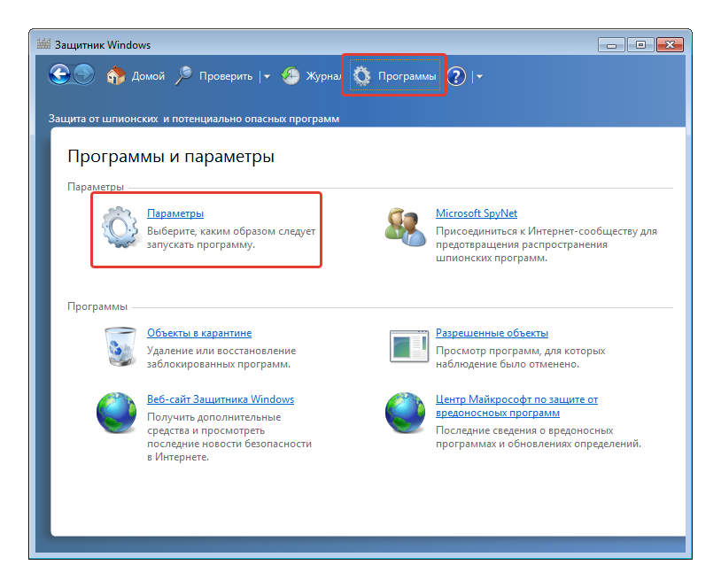Expand the Проверить dropdown arrow
721x588 pixels.
pos(267,77)
